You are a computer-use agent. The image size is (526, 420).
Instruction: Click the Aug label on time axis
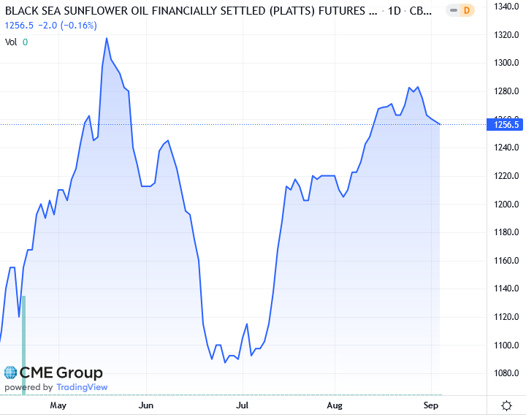(335, 405)
